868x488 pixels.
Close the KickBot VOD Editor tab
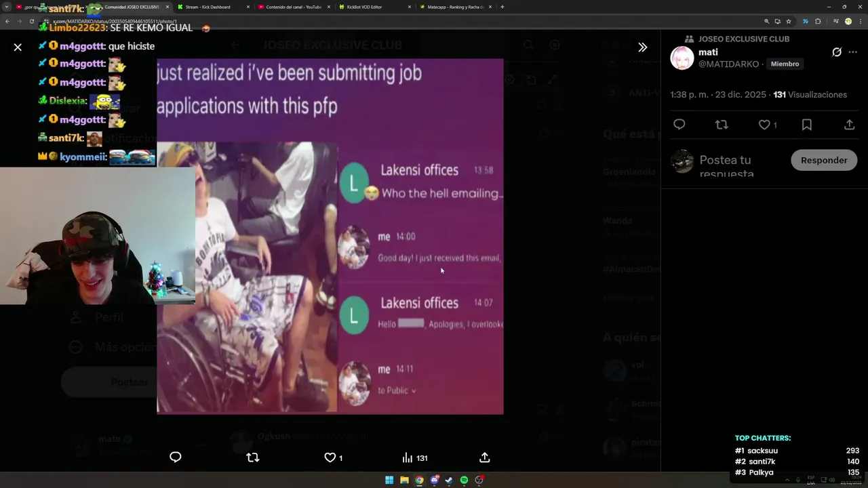409,7
